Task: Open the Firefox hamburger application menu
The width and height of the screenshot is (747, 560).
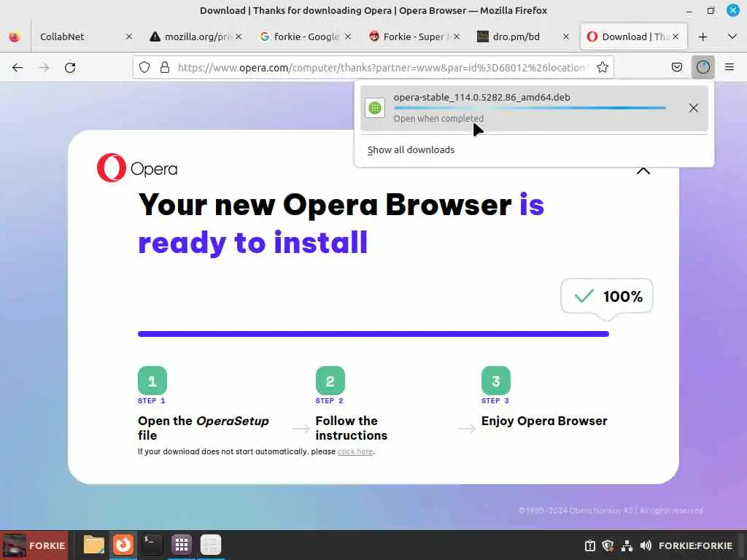Action: pyautogui.click(x=729, y=68)
